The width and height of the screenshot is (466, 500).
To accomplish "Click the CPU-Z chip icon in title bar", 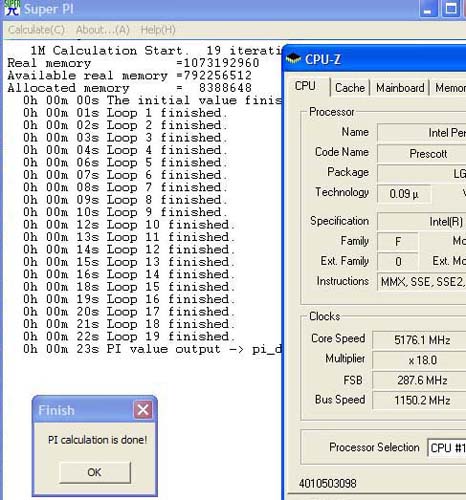I will [x=293, y=59].
